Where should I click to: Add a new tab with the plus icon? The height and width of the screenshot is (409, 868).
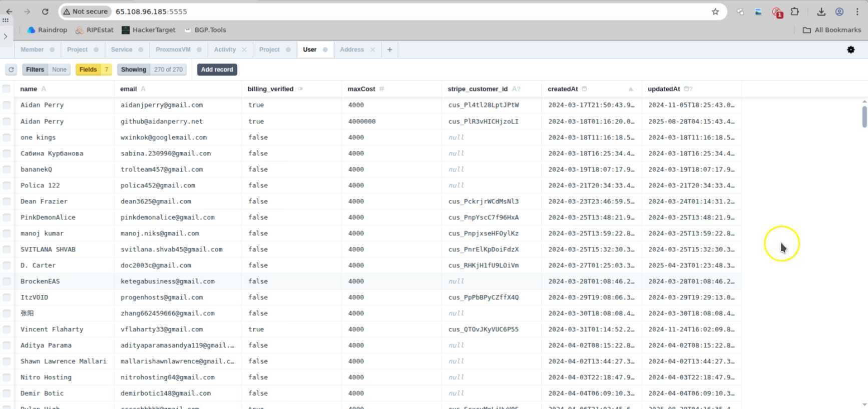[389, 49]
